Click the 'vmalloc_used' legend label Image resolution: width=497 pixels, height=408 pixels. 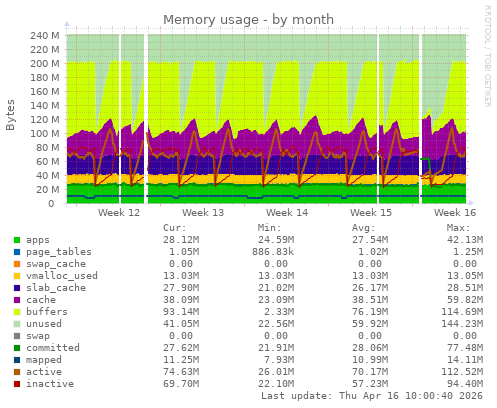pyautogui.click(x=62, y=276)
